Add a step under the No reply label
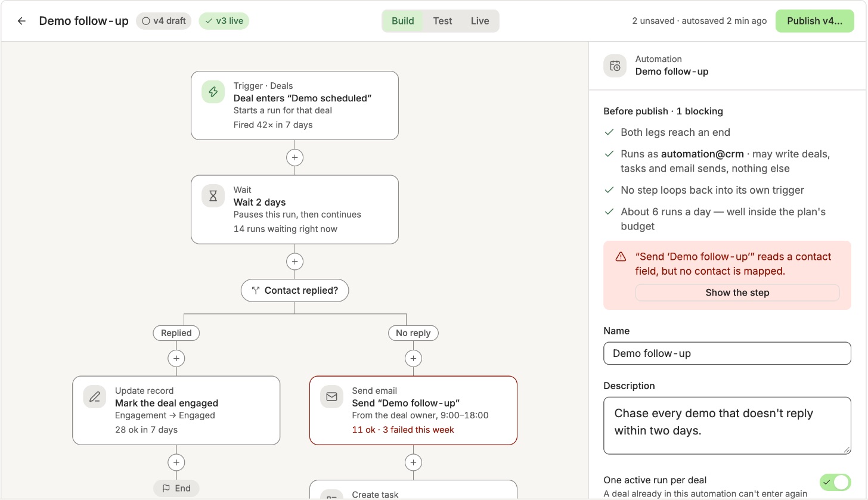Viewport: 868px width, 500px height. [x=413, y=358]
